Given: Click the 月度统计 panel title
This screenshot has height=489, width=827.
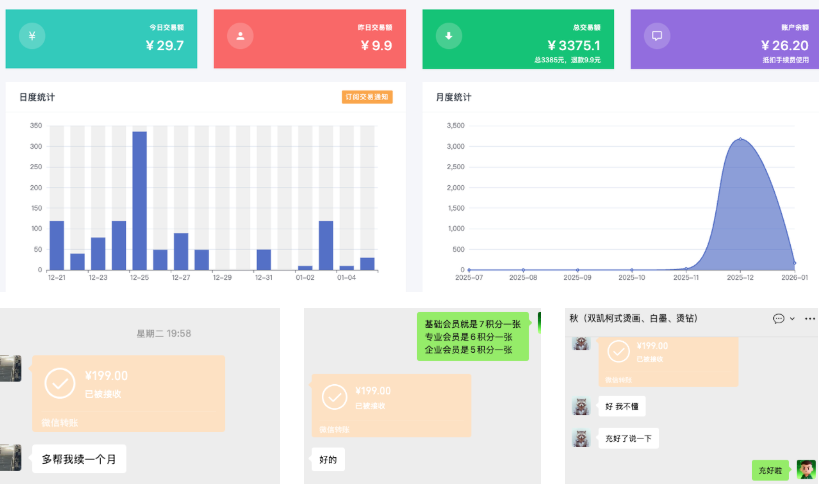Looking at the screenshot, I should pyautogui.click(x=454, y=97).
